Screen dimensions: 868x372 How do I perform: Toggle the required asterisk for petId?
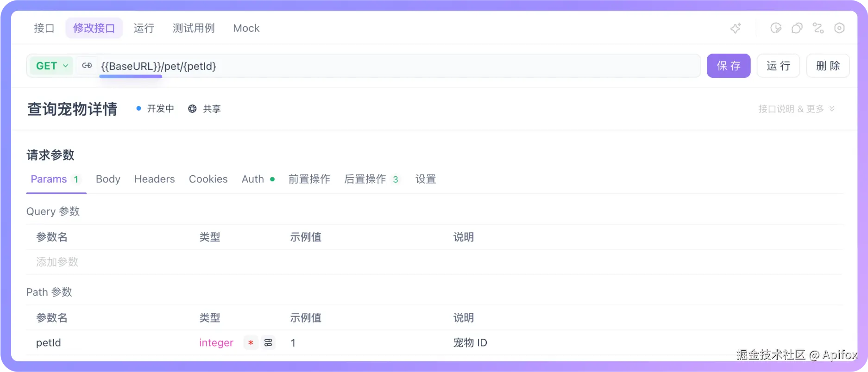251,343
